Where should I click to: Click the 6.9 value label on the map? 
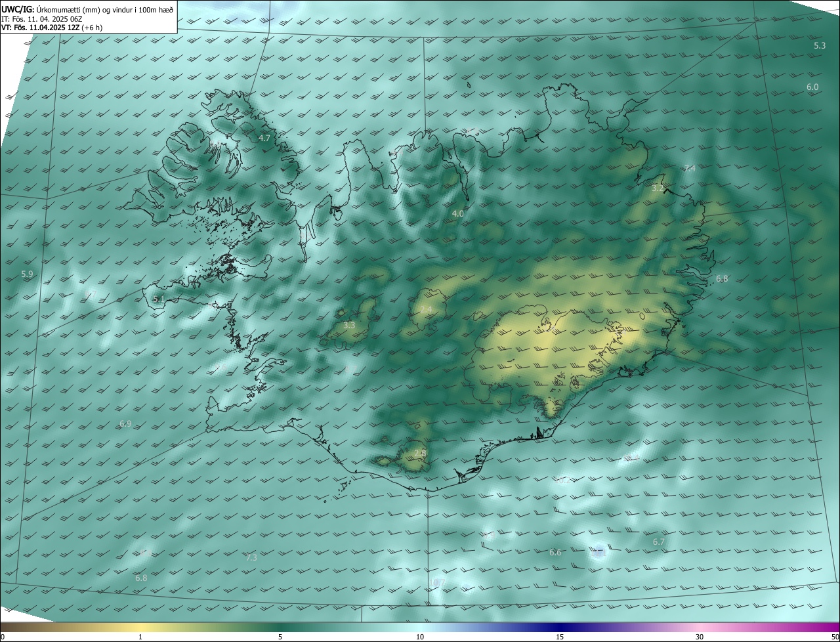point(125,424)
